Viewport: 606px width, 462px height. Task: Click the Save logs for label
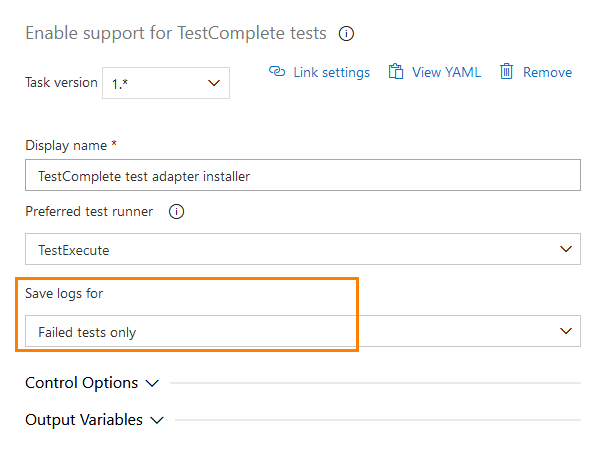click(x=64, y=294)
